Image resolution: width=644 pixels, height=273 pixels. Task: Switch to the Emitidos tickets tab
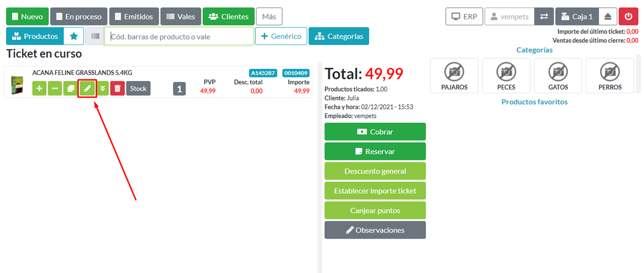[134, 17]
